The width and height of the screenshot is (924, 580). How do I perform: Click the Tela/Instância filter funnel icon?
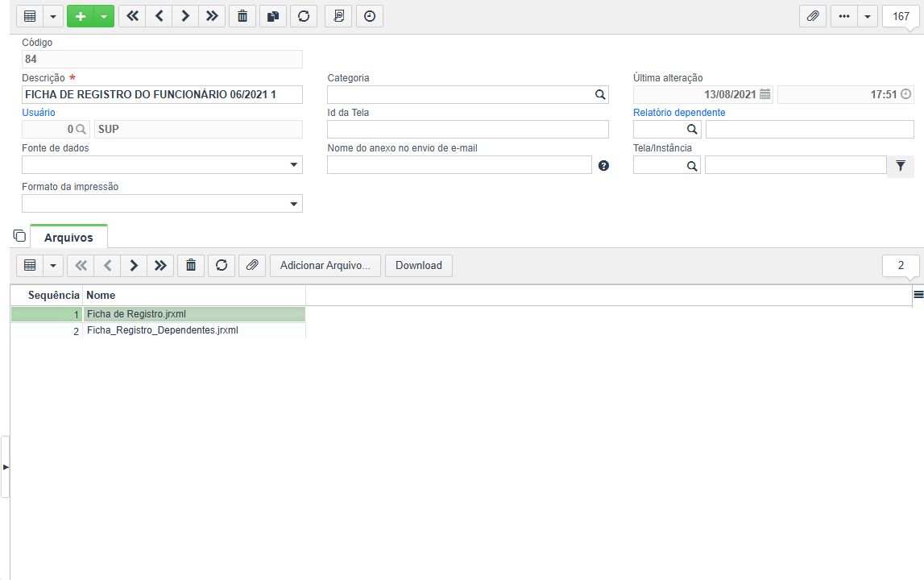click(x=901, y=166)
